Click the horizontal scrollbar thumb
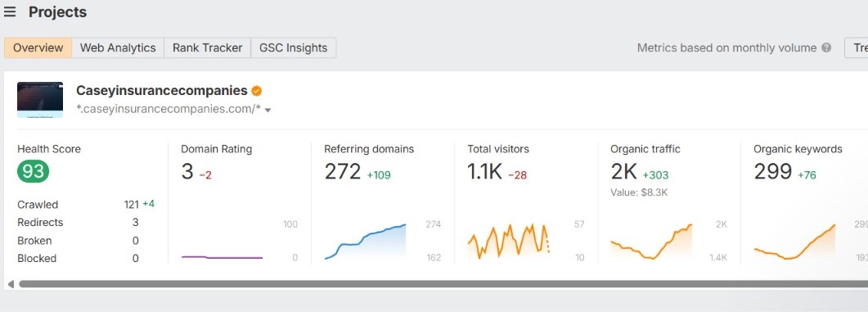 443,283
